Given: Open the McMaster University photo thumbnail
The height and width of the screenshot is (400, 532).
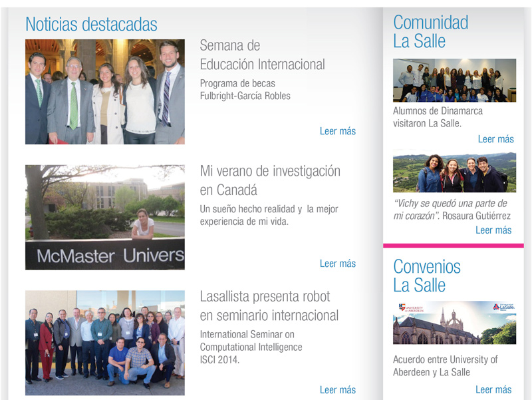Looking at the screenshot, I should [105, 217].
